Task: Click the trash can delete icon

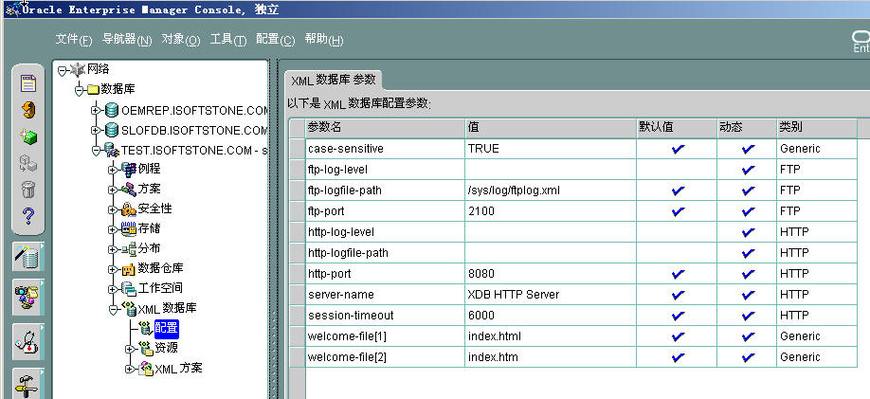Action: pyautogui.click(x=28, y=189)
